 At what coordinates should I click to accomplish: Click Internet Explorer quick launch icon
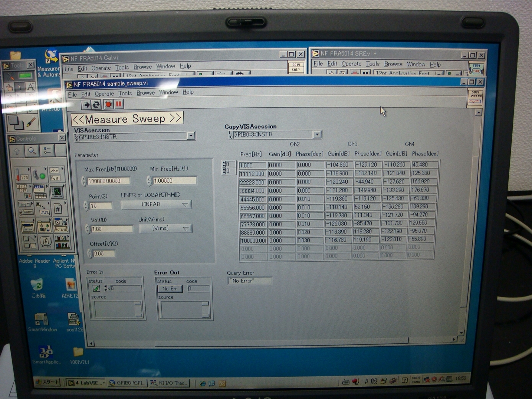[x=203, y=383]
